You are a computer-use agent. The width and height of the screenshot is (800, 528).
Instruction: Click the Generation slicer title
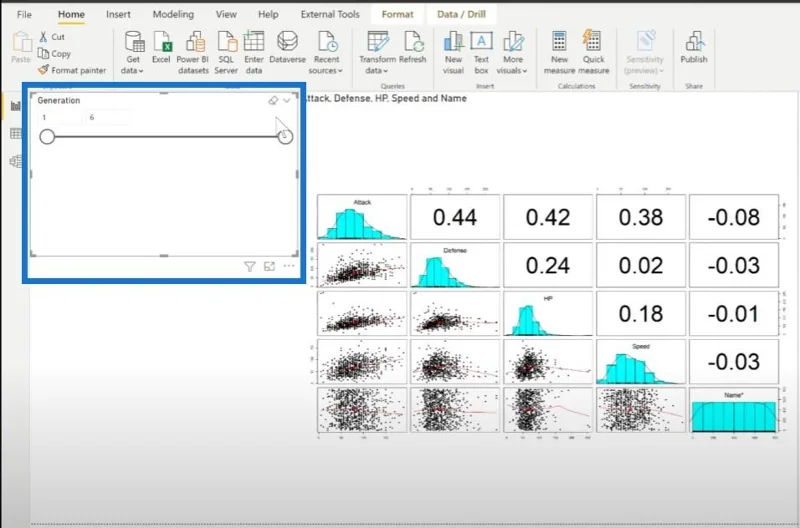[x=59, y=100]
